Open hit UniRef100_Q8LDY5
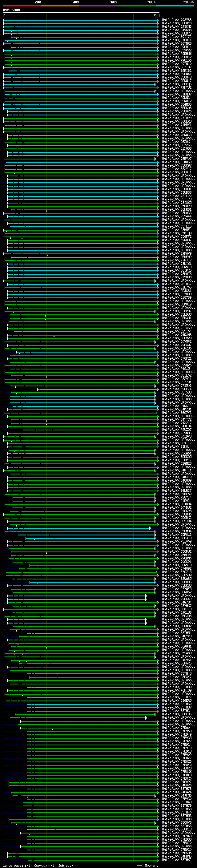 point(177,33)
